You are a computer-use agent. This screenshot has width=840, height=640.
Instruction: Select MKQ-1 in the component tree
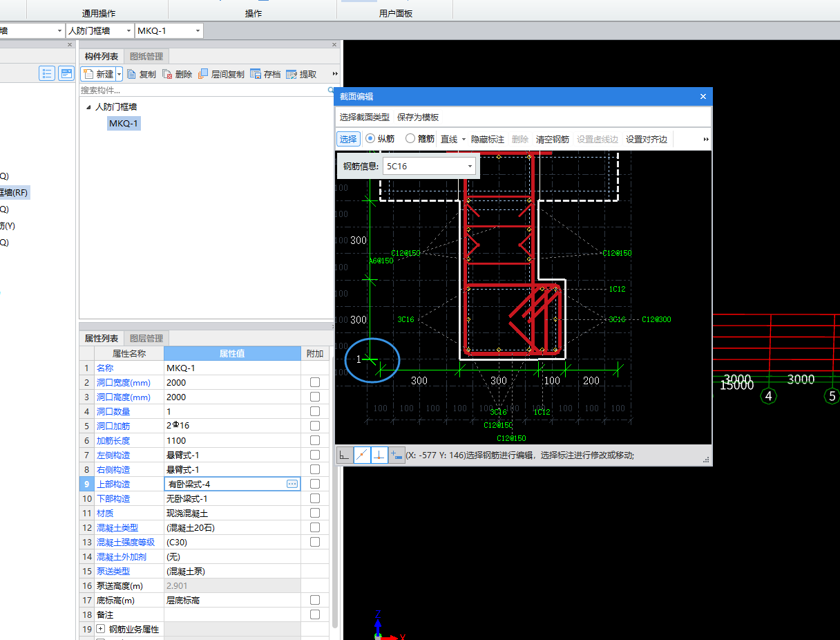124,124
